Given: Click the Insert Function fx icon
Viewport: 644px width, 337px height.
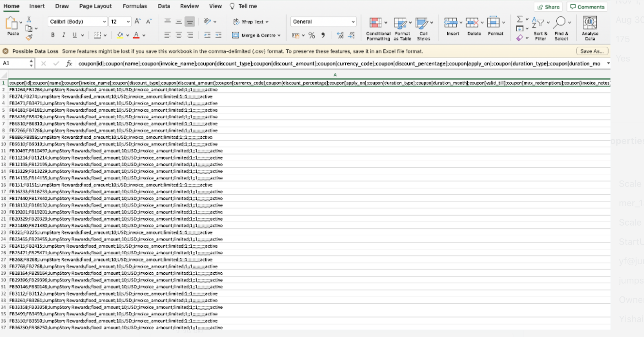Looking at the screenshot, I should point(69,64).
